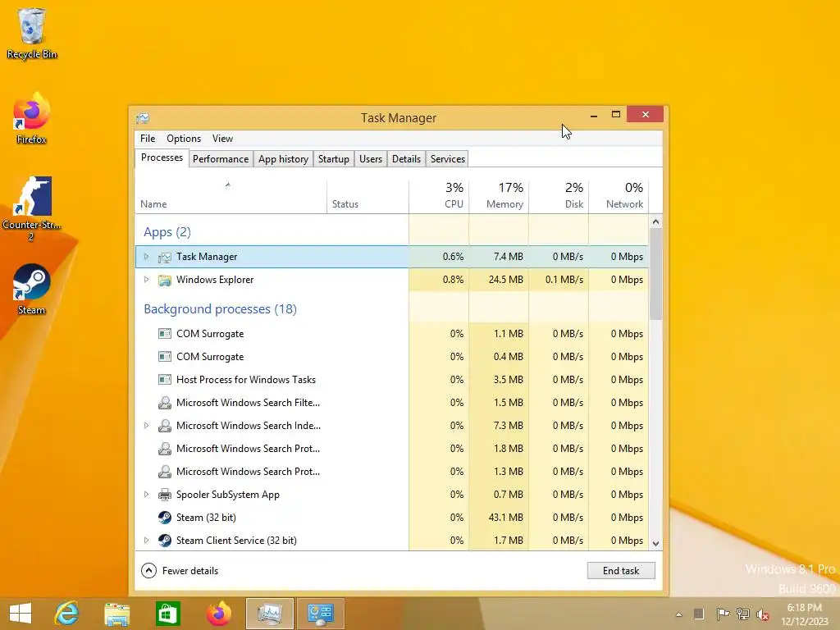Viewport: 840px width, 630px height.
Task: Click the network status tray icon
Action: point(743,614)
